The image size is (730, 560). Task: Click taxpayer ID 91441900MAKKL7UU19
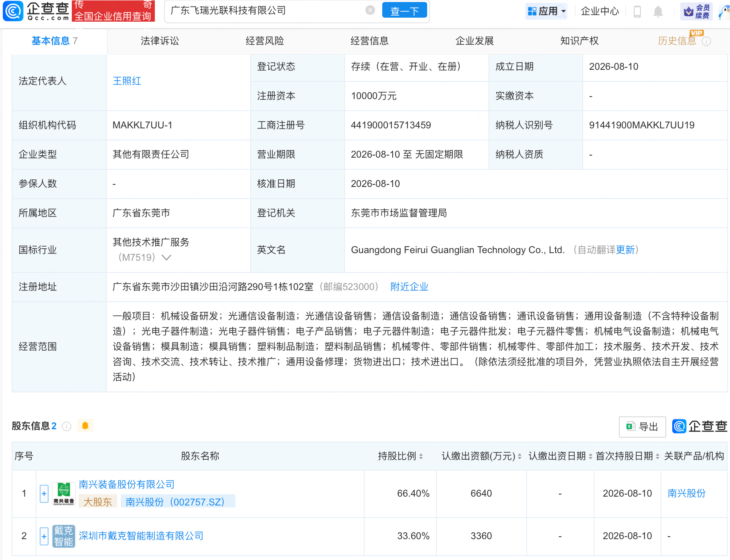click(642, 125)
